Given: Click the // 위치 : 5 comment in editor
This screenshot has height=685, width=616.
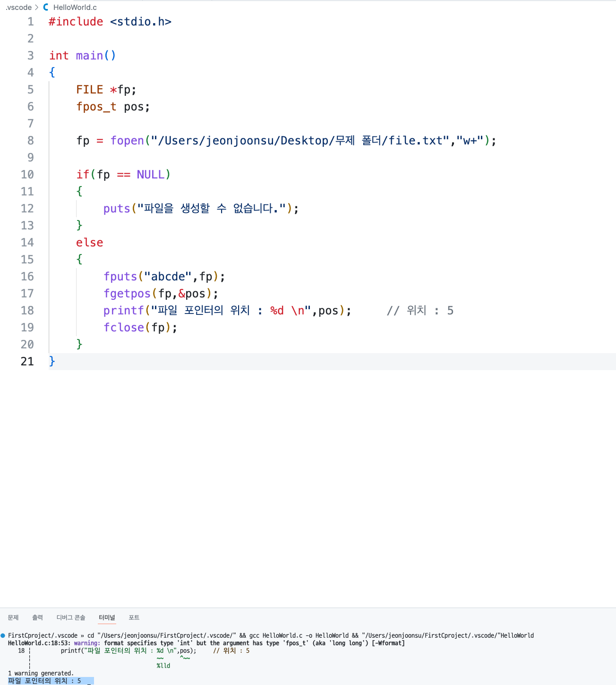Looking at the screenshot, I should (420, 311).
